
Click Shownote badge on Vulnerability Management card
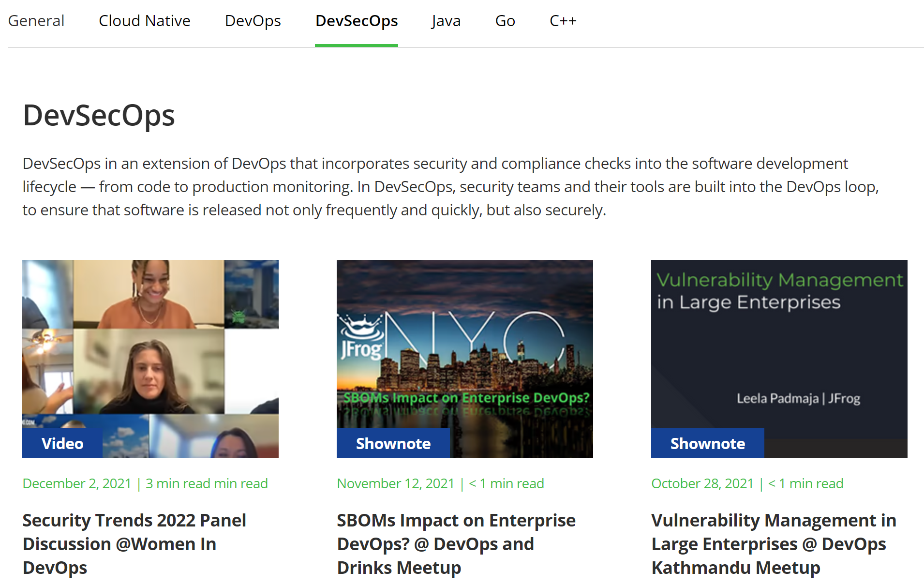coord(707,443)
